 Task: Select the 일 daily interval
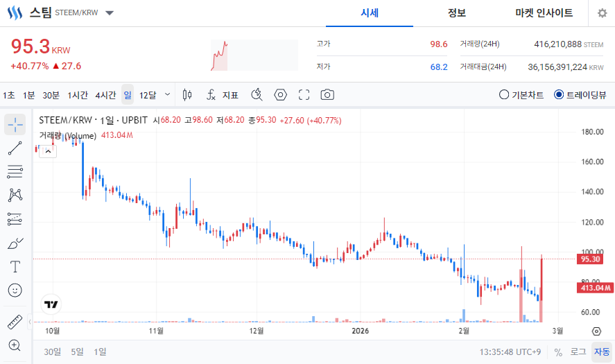coord(128,94)
